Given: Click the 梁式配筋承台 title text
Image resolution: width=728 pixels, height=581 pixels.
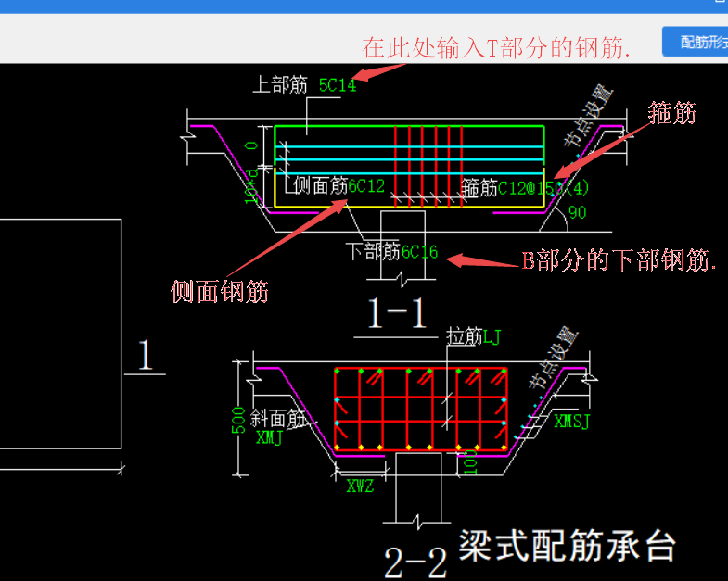Looking at the screenshot, I should coord(568,546).
